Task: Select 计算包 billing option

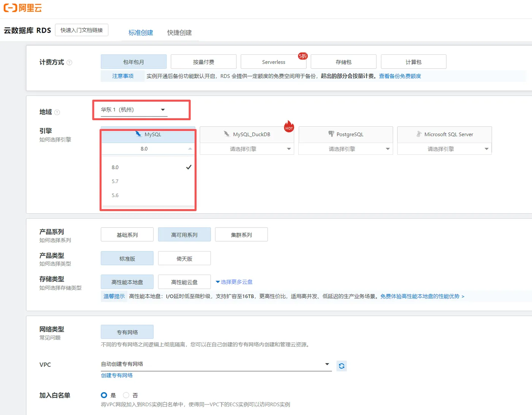Action: pos(413,62)
